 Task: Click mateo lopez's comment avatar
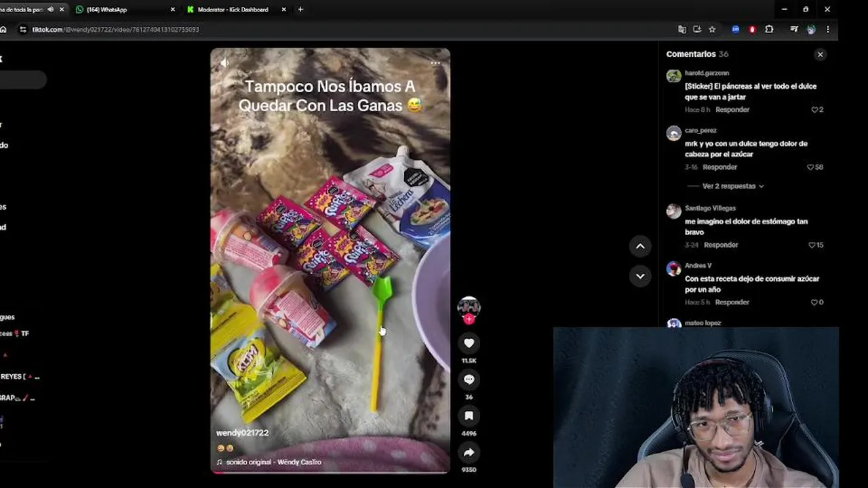tap(673, 324)
